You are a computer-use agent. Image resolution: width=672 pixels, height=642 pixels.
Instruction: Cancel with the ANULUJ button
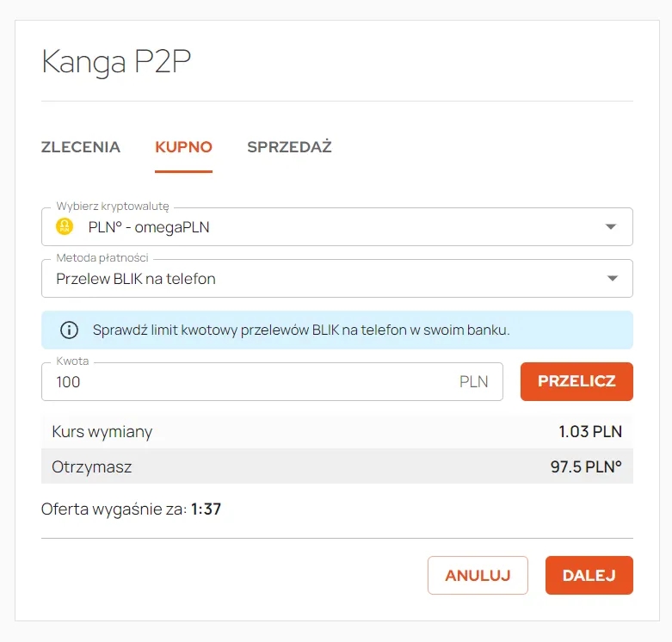pyautogui.click(x=478, y=575)
